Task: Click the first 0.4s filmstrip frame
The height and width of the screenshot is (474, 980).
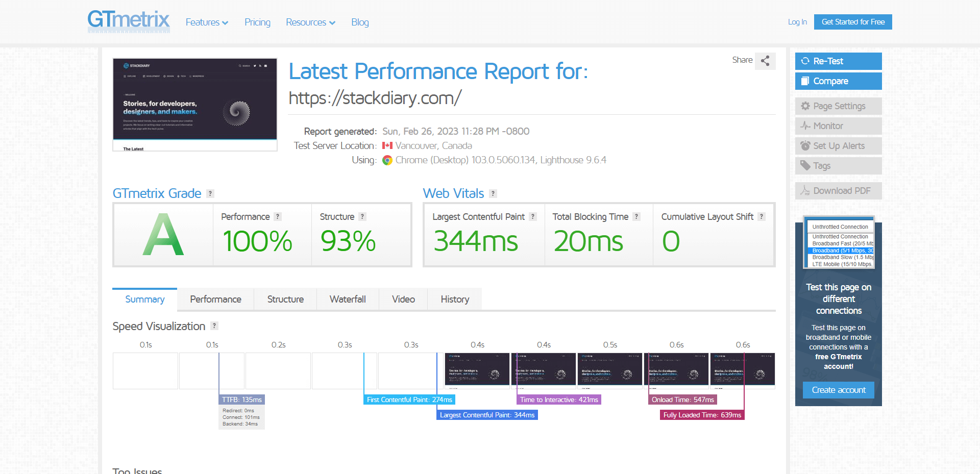Action: [477, 371]
